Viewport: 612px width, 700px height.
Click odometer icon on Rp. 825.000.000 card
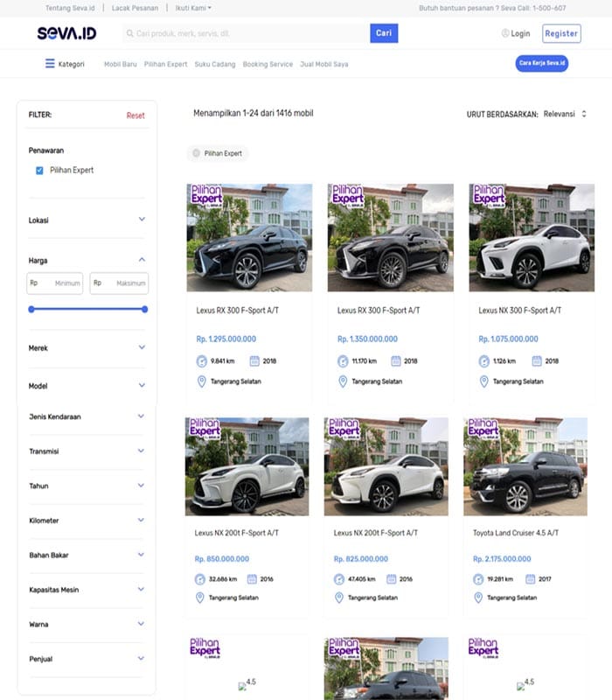pos(339,579)
